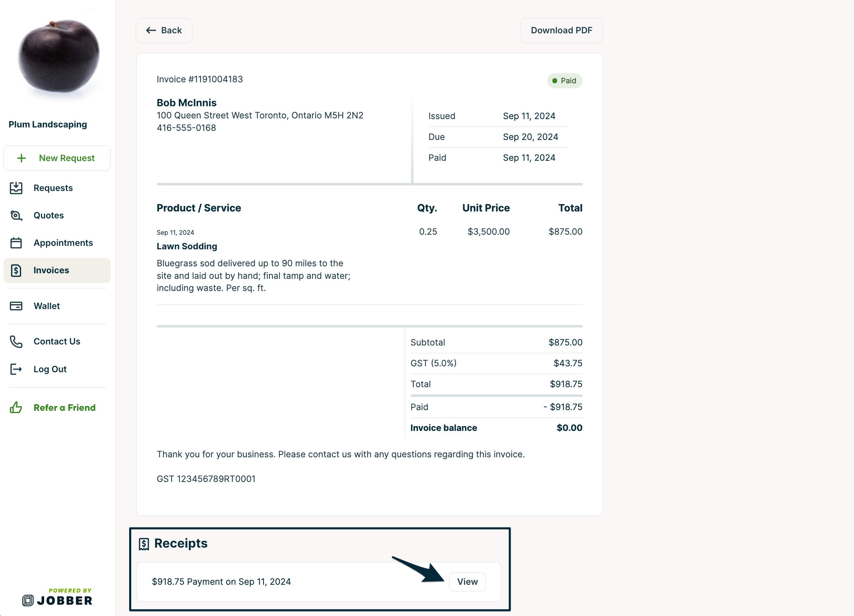Viewport: 854px width, 616px height.
Task: Select the Paid status badge
Action: click(x=564, y=81)
